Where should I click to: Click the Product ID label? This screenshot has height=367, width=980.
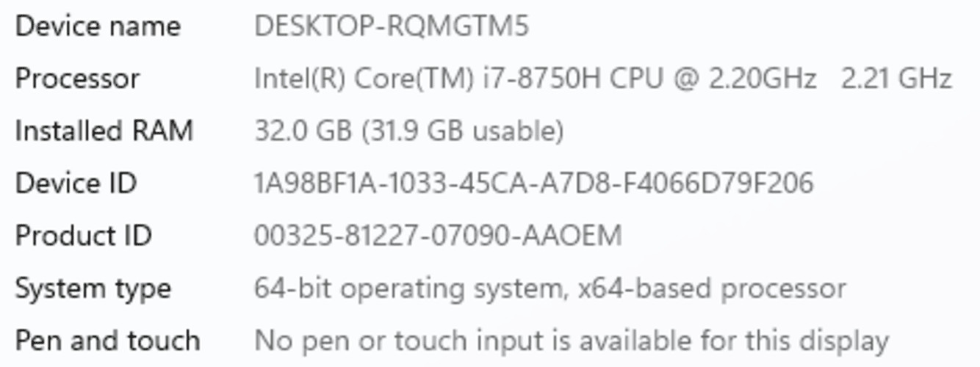click(83, 236)
